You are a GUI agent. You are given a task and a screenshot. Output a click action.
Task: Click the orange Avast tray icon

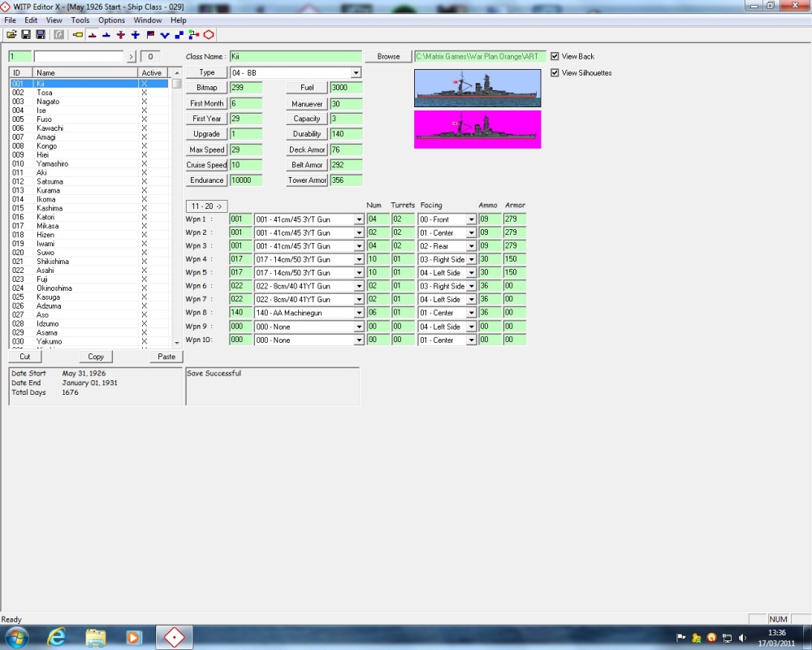pyautogui.click(x=711, y=638)
